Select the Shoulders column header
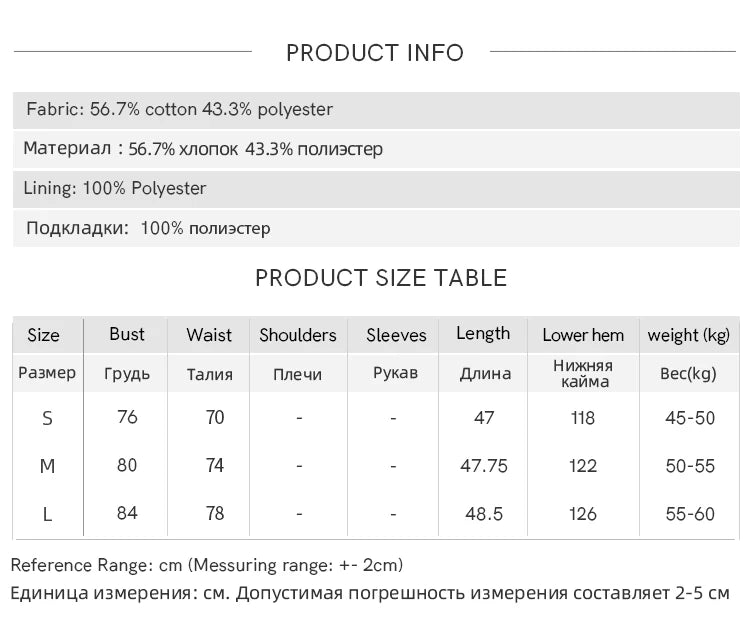 298,335
